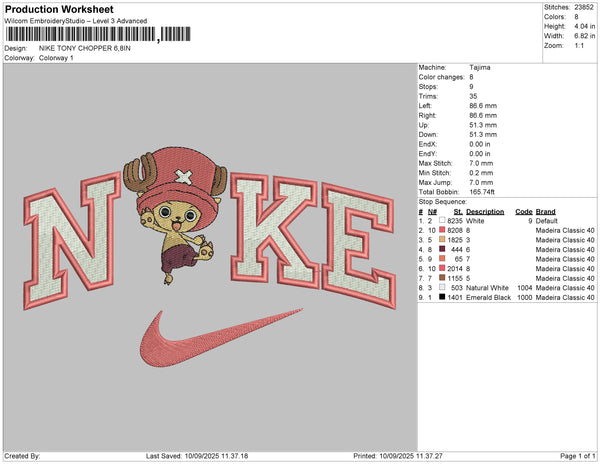Image resolution: width=600 pixels, height=464 pixels.
Task: Click the Code column header
Action: click(x=524, y=212)
